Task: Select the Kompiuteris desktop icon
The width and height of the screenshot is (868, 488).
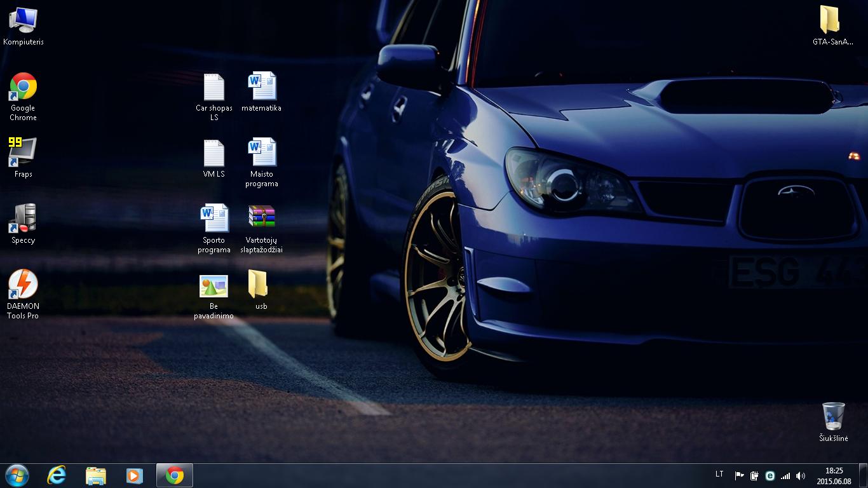Action: (x=23, y=27)
